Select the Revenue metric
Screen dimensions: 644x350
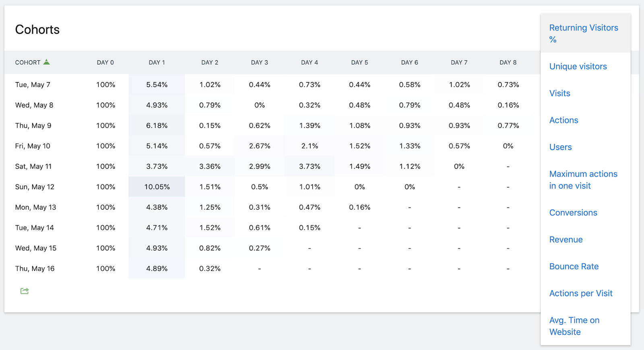(x=566, y=239)
